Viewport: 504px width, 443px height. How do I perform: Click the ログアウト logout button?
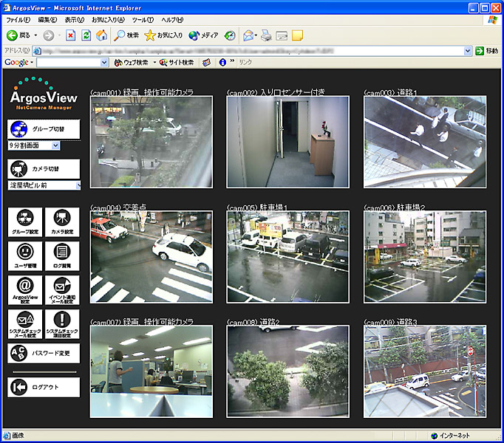pyautogui.click(x=44, y=387)
